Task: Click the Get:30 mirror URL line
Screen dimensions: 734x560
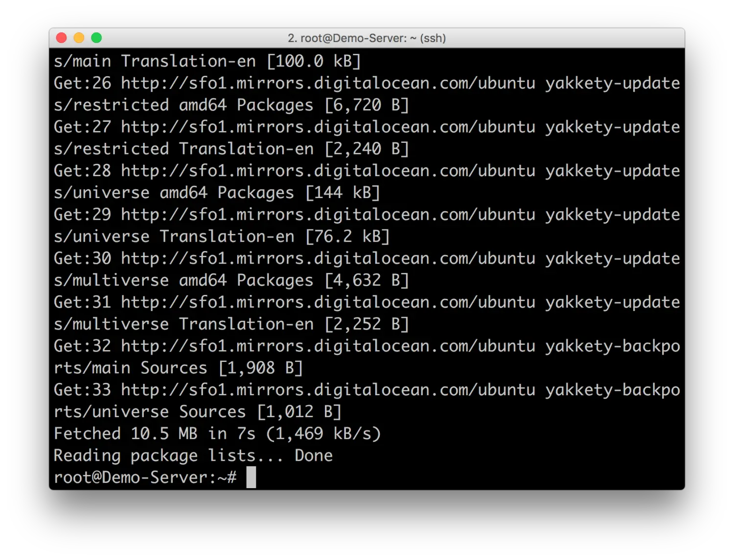Action: click(367, 258)
